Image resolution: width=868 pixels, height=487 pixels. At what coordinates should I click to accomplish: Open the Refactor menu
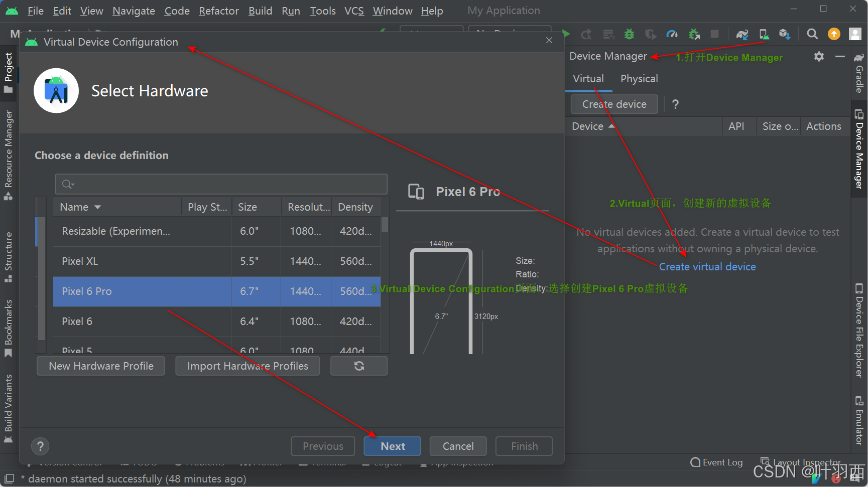point(219,11)
